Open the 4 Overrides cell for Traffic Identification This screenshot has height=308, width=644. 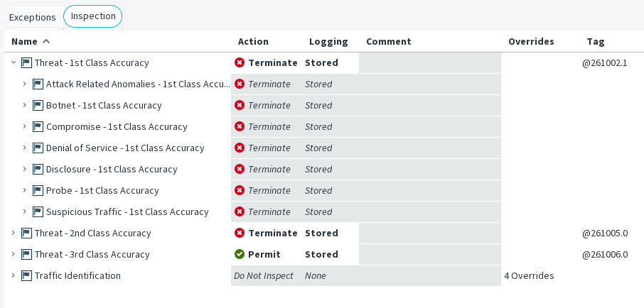tap(529, 275)
